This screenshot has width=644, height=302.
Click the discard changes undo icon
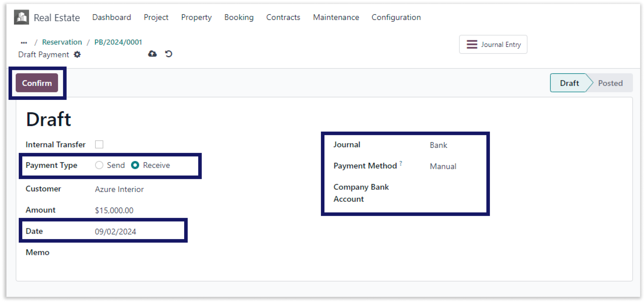(x=169, y=54)
